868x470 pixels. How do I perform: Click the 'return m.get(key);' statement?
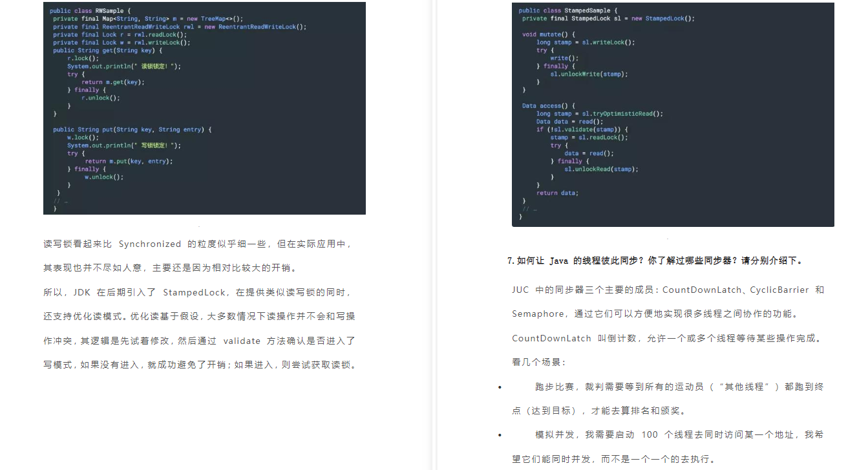coord(112,82)
